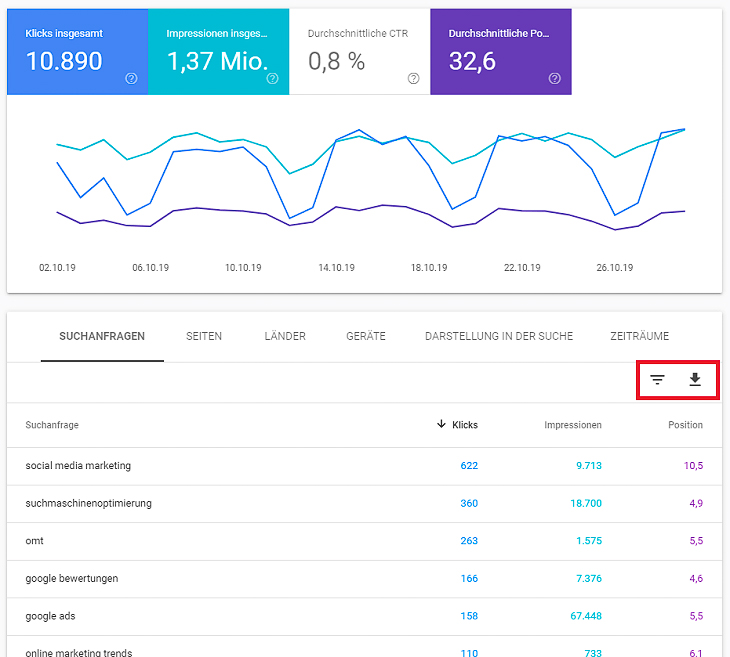Click help icon on Impressionen insgesamt card

[x=272, y=79]
